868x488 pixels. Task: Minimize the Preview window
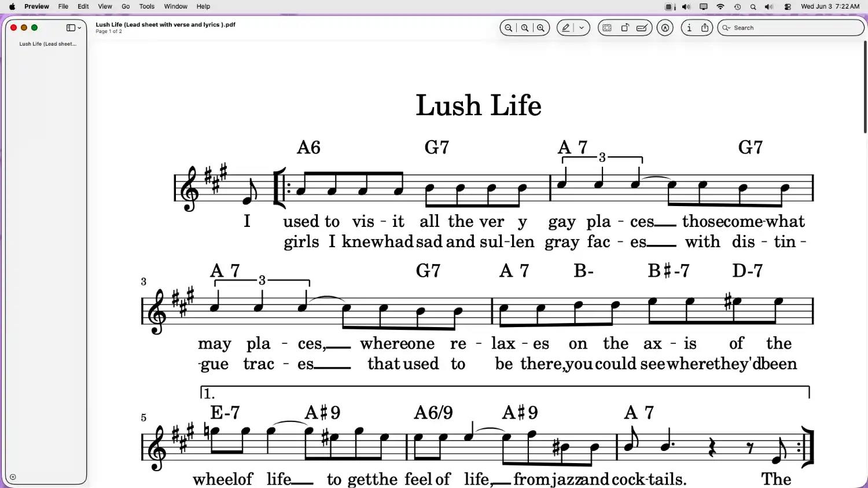click(24, 28)
